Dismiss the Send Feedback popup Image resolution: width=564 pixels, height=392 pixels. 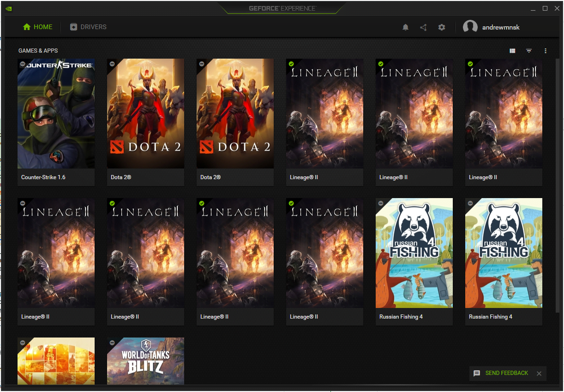coord(539,374)
